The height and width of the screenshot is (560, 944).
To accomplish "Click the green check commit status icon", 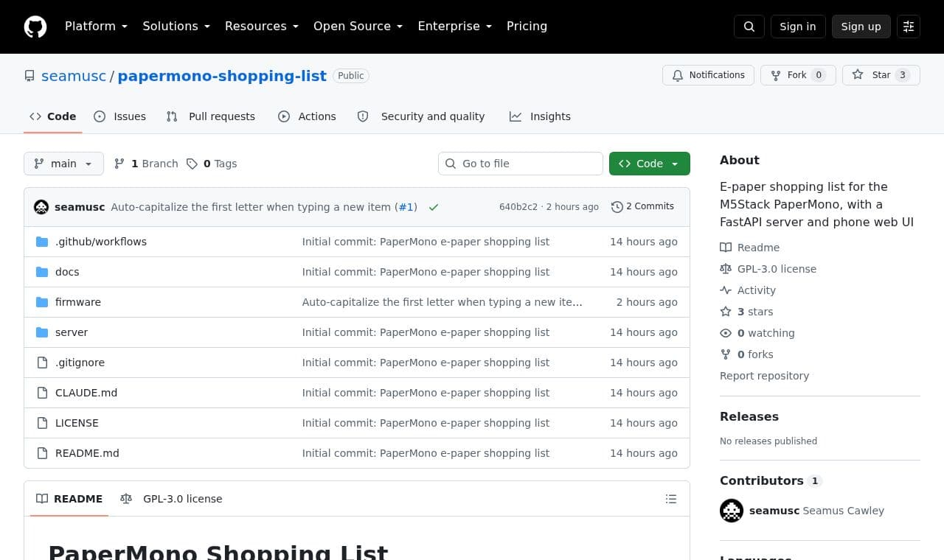I will coord(434,207).
